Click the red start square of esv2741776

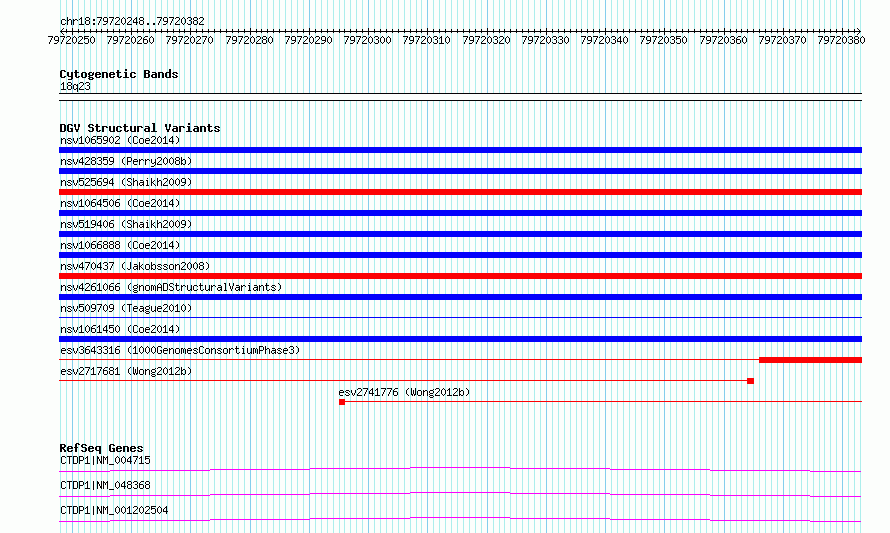[342, 402]
